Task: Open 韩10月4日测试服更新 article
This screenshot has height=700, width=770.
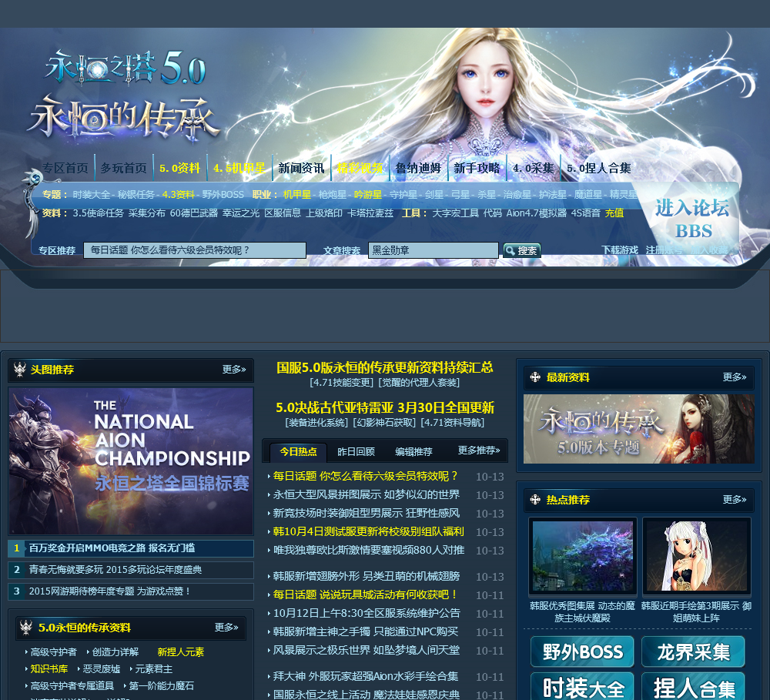Action: click(368, 531)
